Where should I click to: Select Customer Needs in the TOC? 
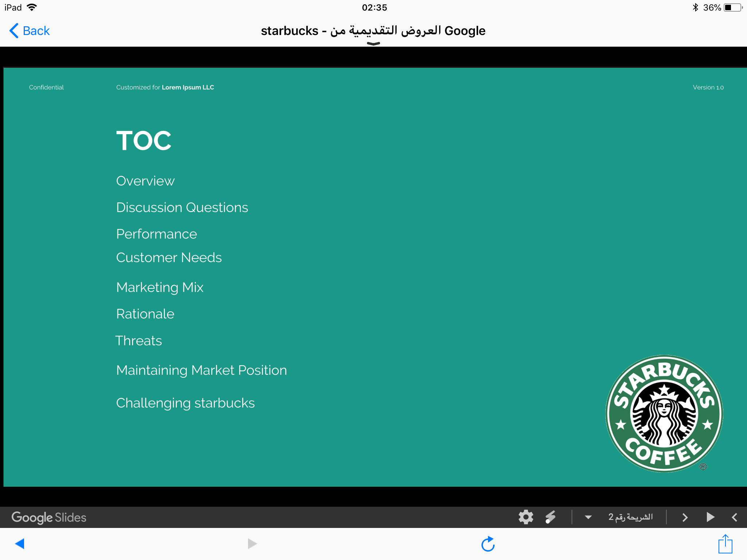click(169, 257)
